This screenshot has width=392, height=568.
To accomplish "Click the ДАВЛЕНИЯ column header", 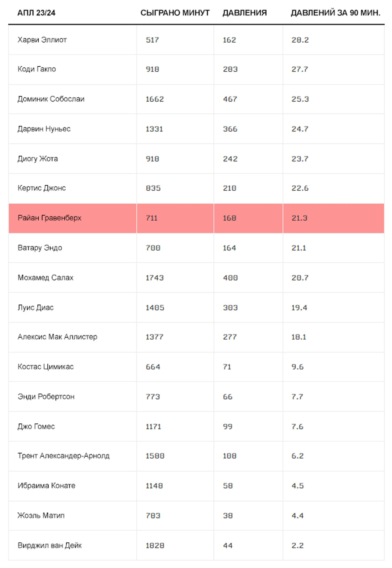I will (x=245, y=13).
